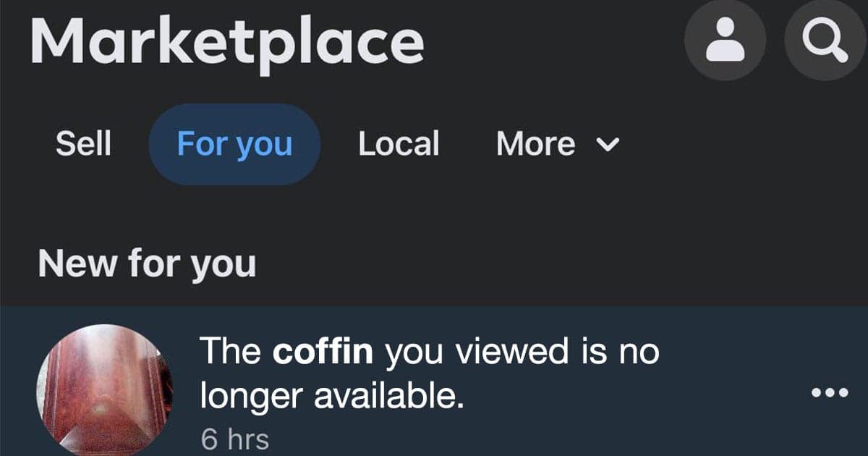Click the New for you heading
The height and width of the screenshot is (456, 868).
coord(146,263)
